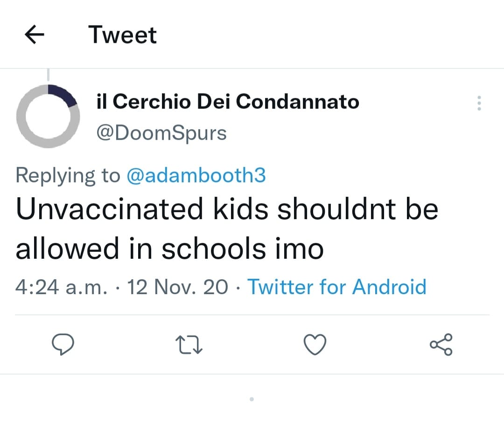Tap the back arrow in header

click(x=34, y=35)
